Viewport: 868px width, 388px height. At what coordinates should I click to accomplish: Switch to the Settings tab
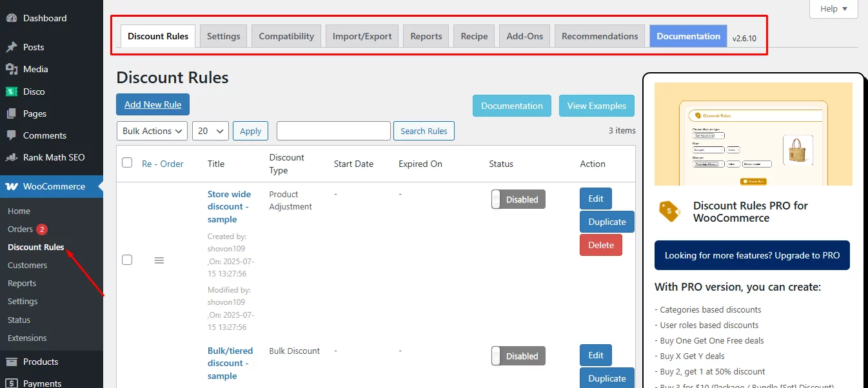223,36
